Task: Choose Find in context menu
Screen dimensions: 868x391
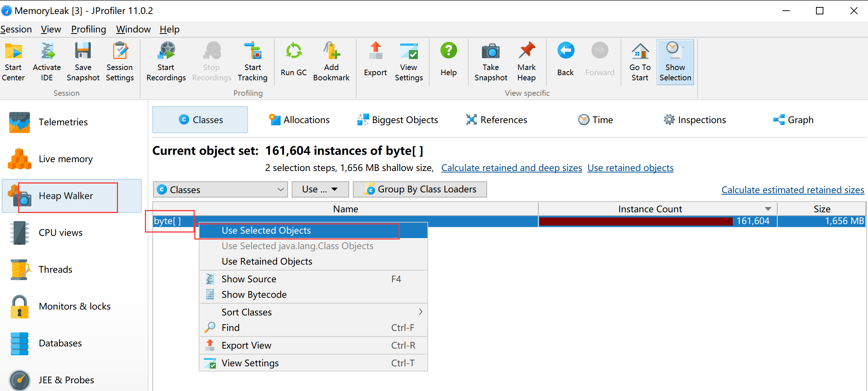Action: click(313, 328)
